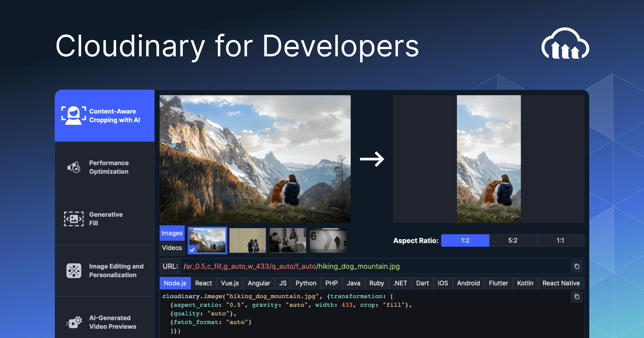644x338 pixels.
Task: Select the Flutter code tab
Action: (498, 283)
